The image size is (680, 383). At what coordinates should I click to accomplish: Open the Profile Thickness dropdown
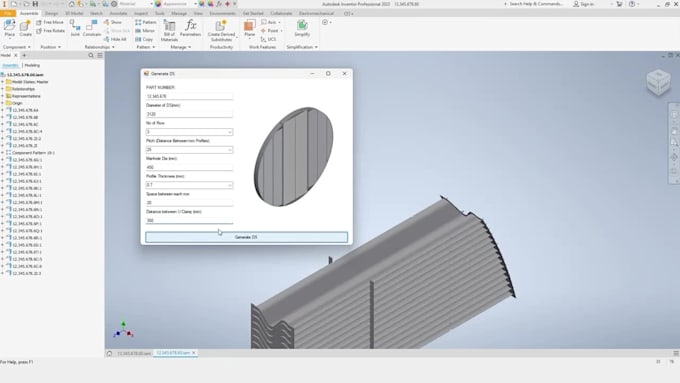tap(230, 185)
